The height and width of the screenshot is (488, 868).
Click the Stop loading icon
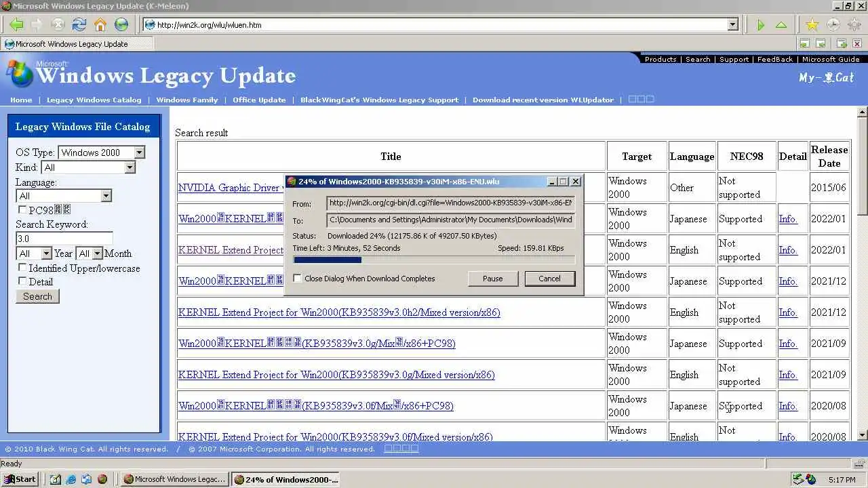click(58, 25)
